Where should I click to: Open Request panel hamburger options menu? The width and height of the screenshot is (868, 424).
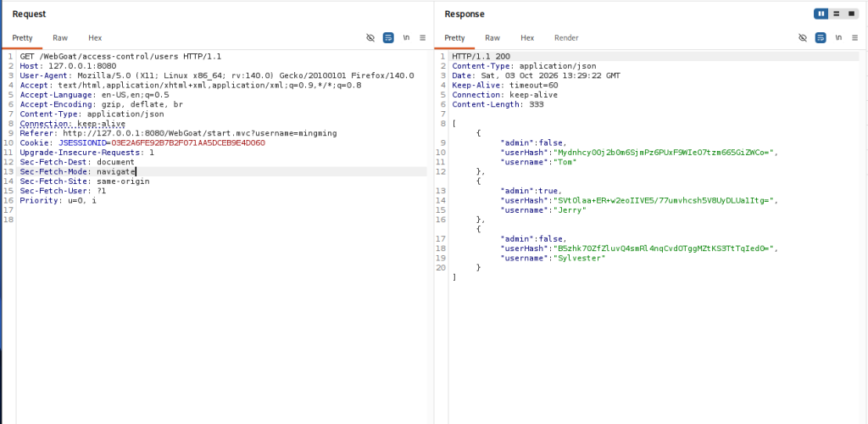[422, 37]
